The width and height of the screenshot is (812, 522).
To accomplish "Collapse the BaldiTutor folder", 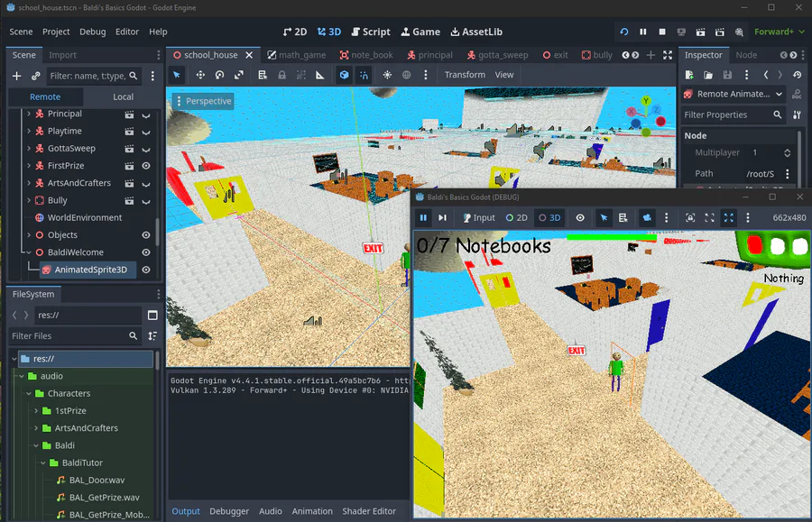I will coord(43,463).
